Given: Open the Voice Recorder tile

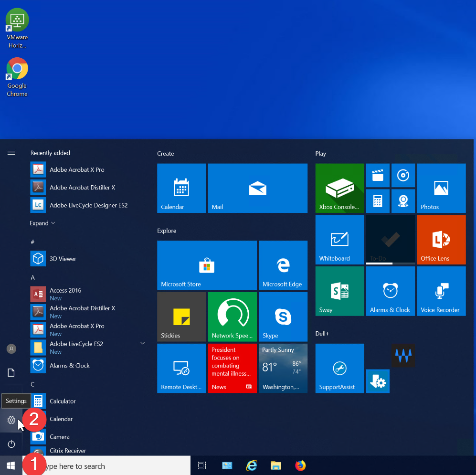Looking at the screenshot, I should click(441, 291).
